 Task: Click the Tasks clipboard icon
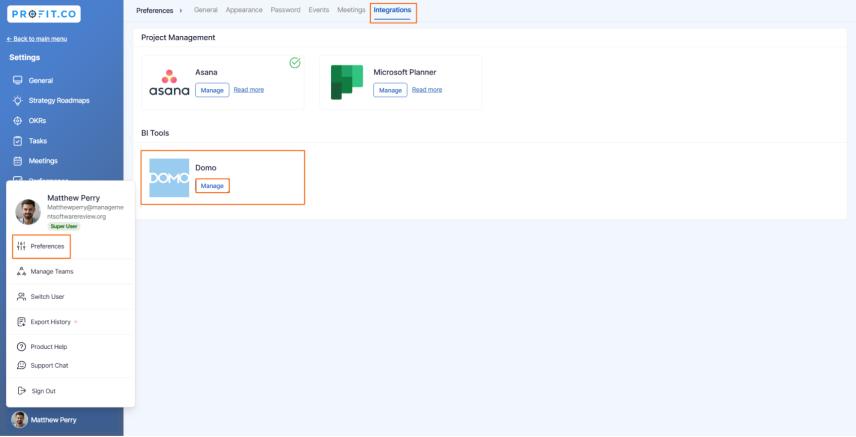[17, 141]
